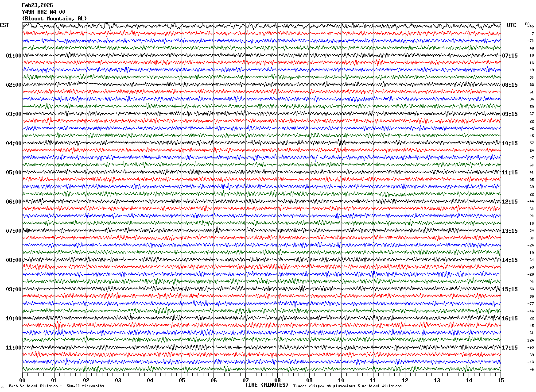The width and height of the screenshot is (536, 392).
Task: Click the minute tick label '03'
Action: tap(118, 380)
